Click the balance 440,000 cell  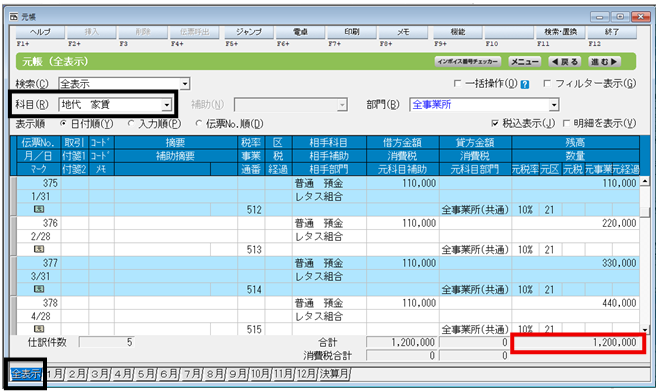click(x=576, y=303)
